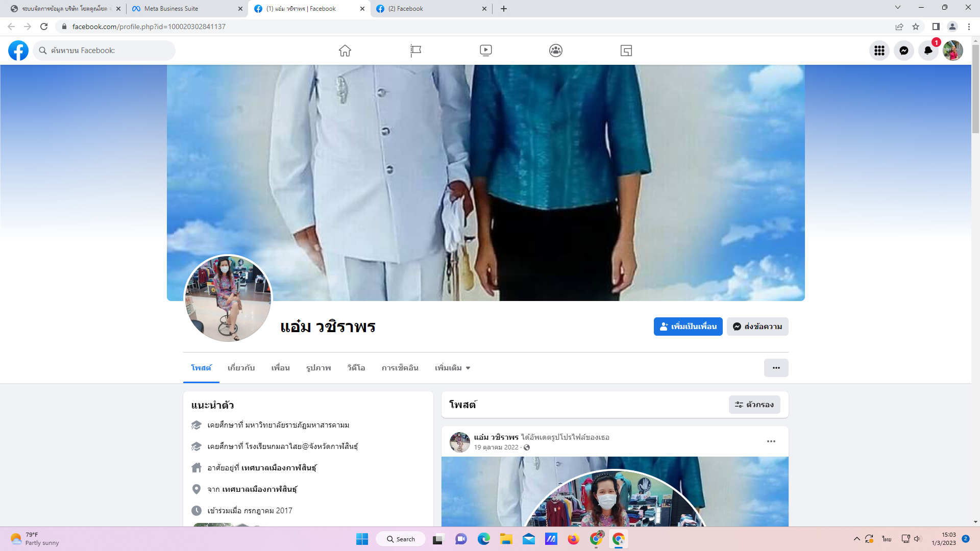Open the Groups icon
The image size is (980, 551).
pos(556,51)
